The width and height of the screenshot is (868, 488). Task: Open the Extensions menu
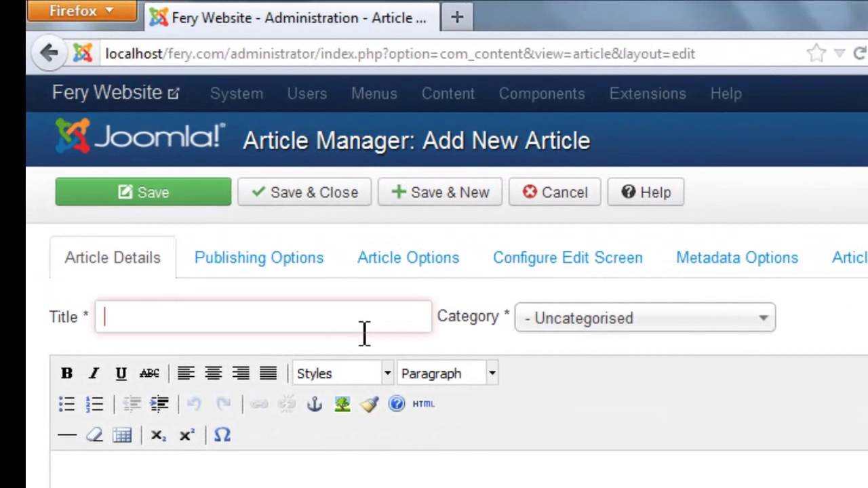click(648, 94)
